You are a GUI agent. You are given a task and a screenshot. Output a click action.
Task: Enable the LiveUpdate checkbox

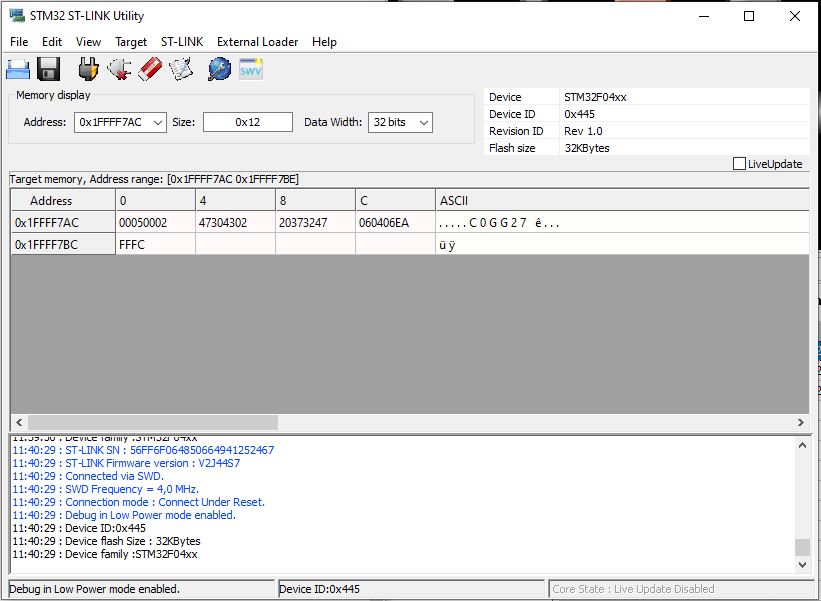(x=739, y=164)
